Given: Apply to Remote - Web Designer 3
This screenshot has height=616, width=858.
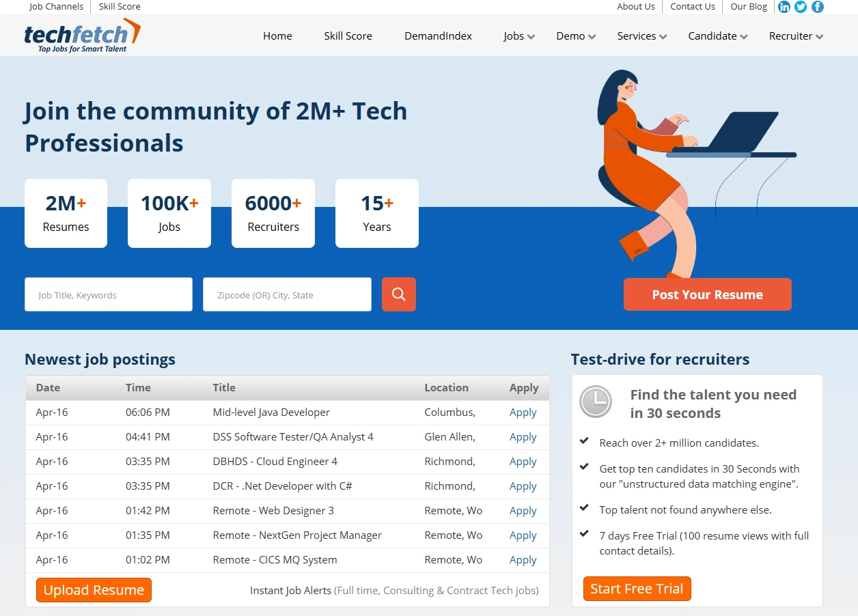Looking at the screenshot, I should (x=523, y=511).
